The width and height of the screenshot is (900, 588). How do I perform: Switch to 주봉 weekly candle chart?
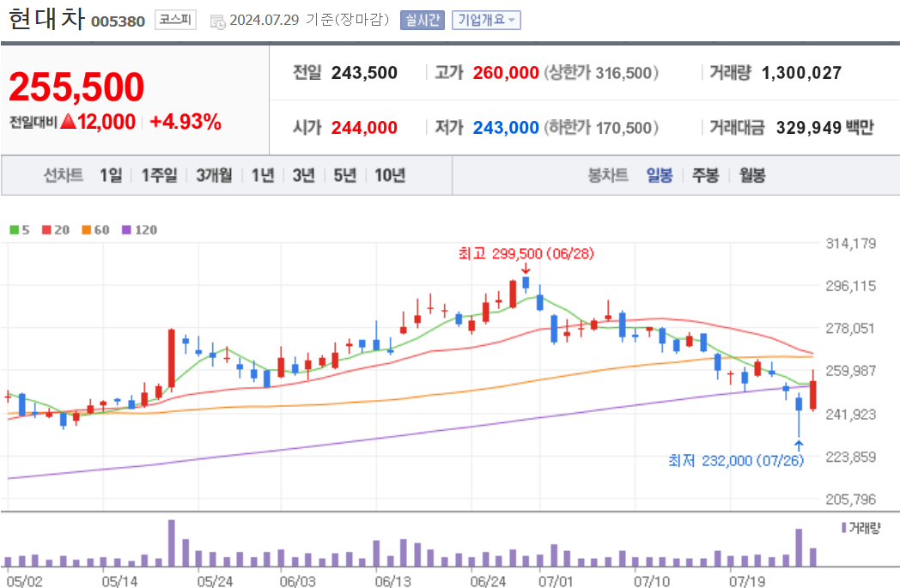click(705, 175)
